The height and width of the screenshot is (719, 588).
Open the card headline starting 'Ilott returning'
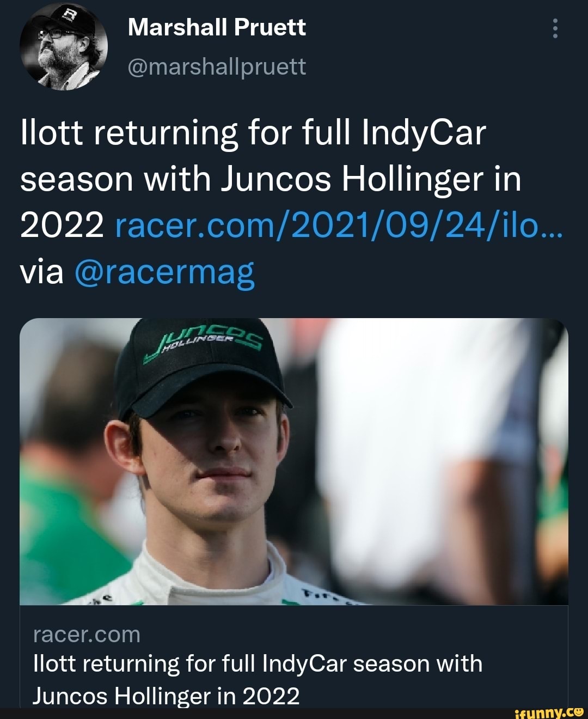(x=258, y=664)
